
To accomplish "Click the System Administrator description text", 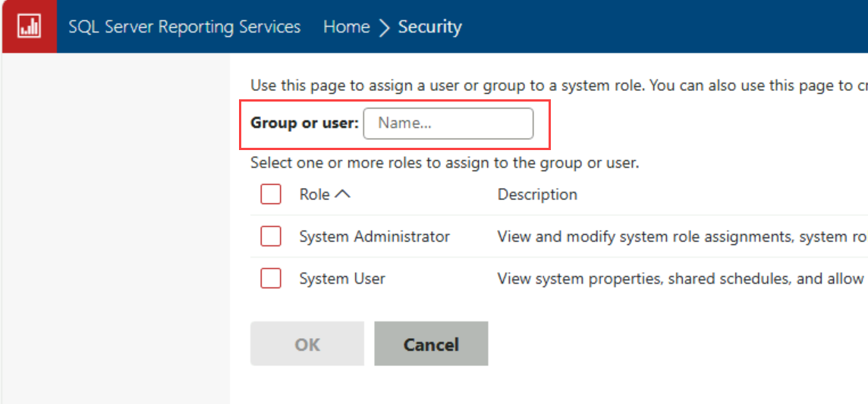I will click(683, 236).
